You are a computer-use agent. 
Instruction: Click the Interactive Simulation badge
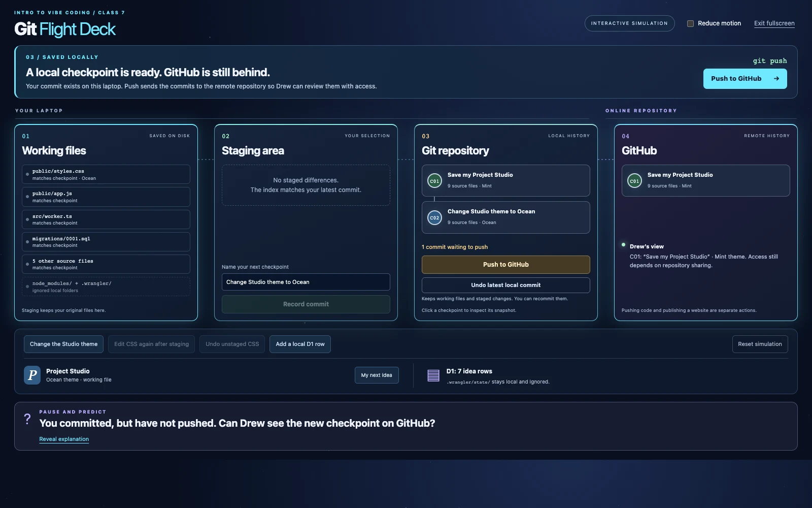(x=629, y=23)
